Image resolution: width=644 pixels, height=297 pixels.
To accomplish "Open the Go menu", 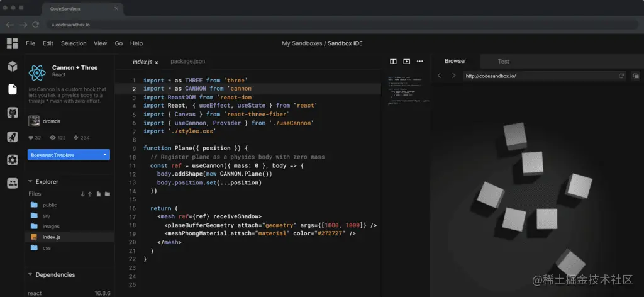I will (119, 43).
